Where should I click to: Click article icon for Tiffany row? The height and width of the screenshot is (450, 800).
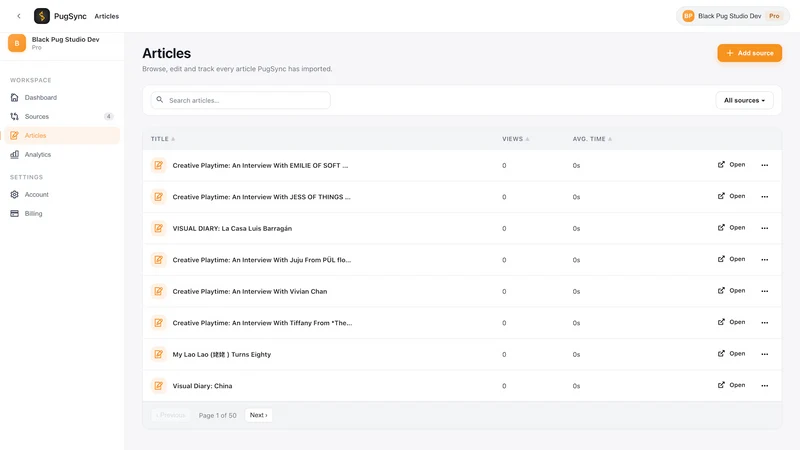[x=159, y=323]
